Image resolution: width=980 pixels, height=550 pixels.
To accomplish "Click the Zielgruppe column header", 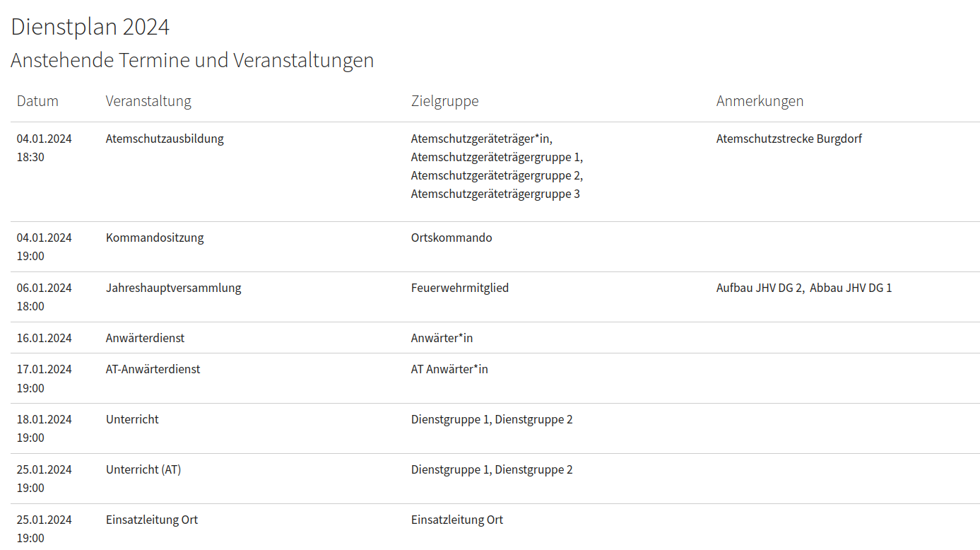I will 444,101.
